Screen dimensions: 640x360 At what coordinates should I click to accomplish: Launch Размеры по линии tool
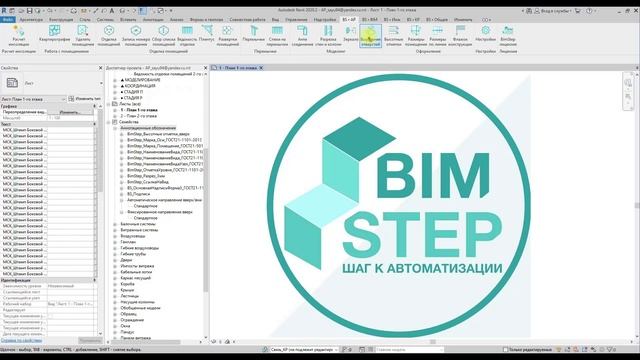point(438,36)
